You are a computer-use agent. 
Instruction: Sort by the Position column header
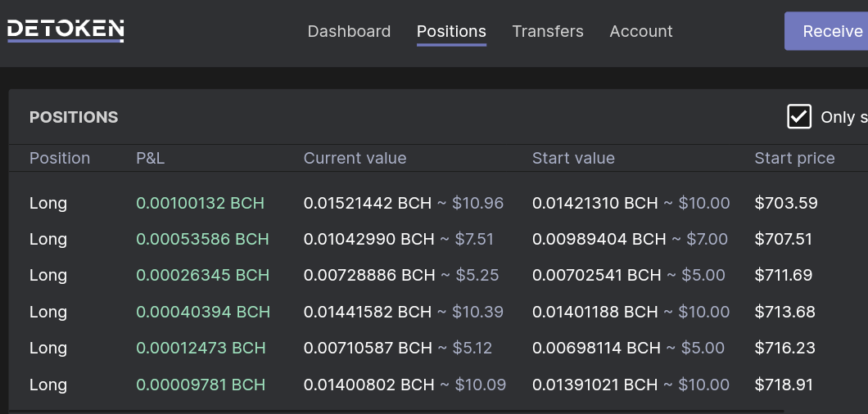(x=59, y=158)
